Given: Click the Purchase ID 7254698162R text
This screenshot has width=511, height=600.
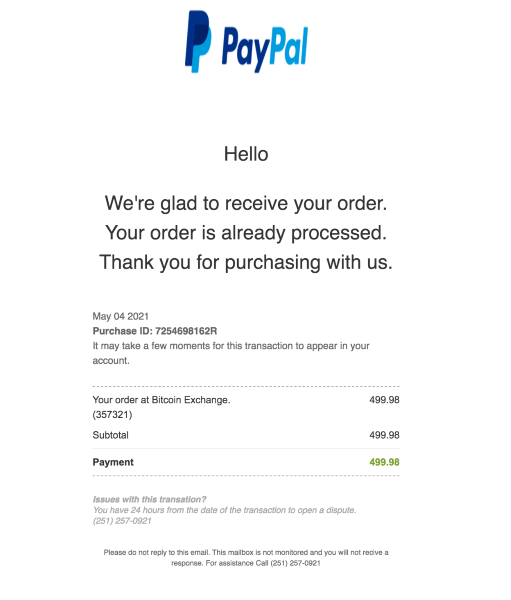Looking at the screenshot, I should click(155, 331).
